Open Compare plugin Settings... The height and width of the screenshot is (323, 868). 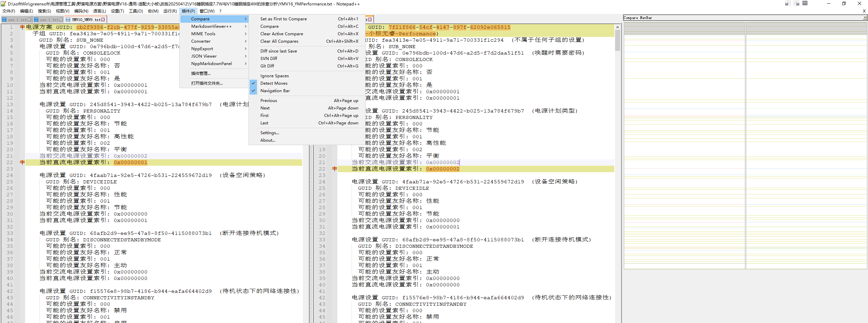point(270,133)
